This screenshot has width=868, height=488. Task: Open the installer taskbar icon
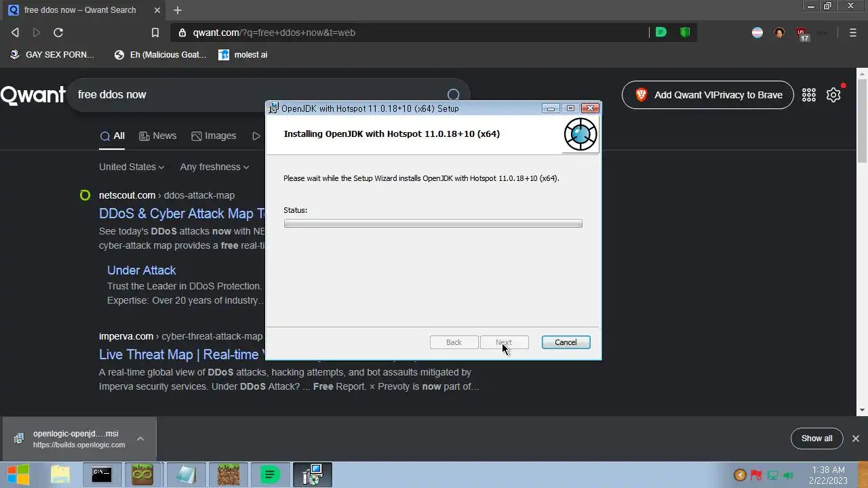coord(313,474)
